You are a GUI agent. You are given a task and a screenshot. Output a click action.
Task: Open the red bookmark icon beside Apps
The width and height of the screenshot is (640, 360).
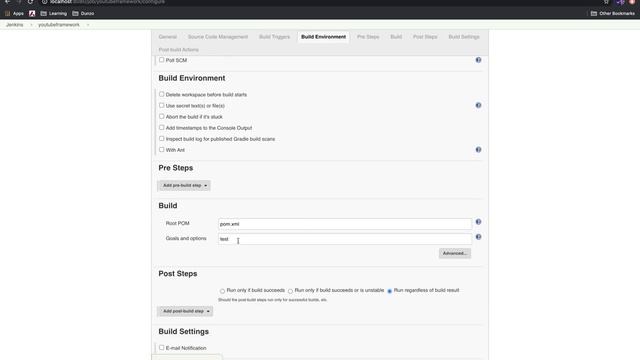(x=32, y=13)
